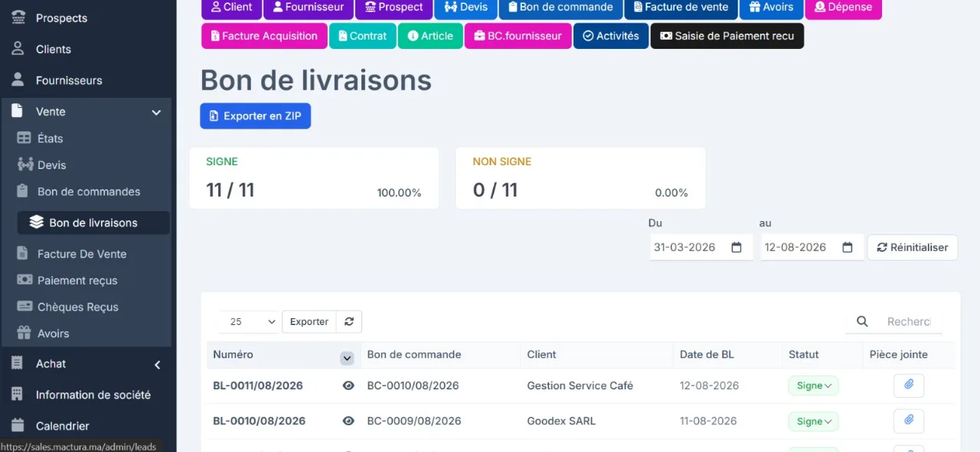Export delivery notes as ZIP
The width and height of the screenshot is (980, 452).
(x=255, y=116)
